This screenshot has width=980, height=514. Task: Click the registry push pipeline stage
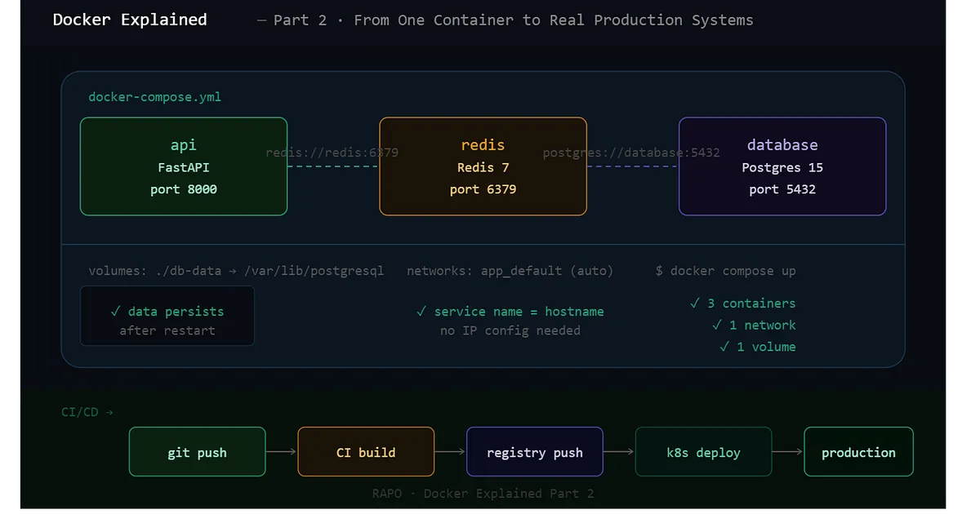[x=534, y=451]
